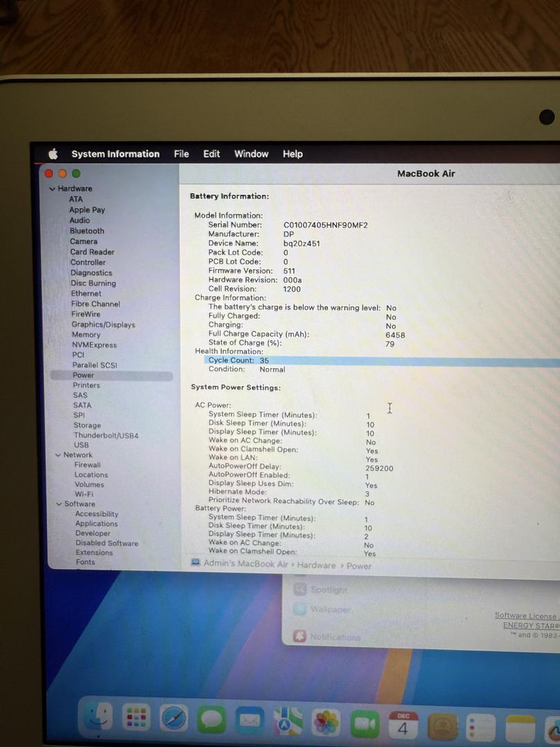Open the Messages app in Dock
Screen dimensions: 560x747
point(212,721)
